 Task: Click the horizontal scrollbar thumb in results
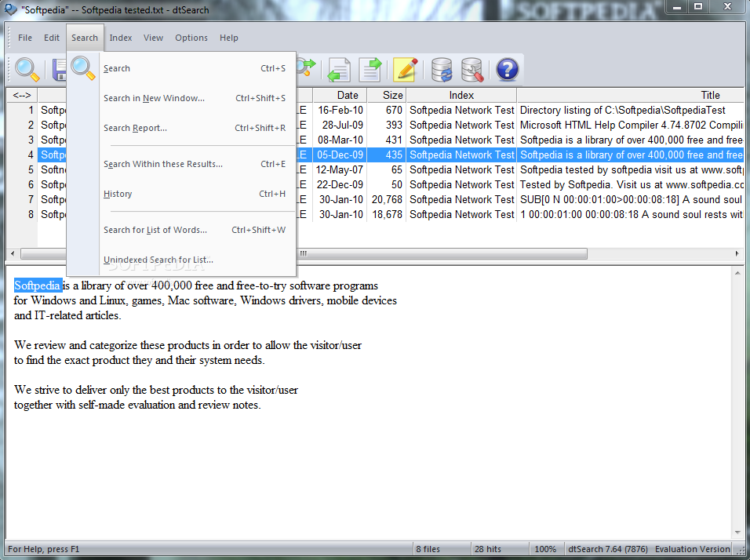coord(304,253)
